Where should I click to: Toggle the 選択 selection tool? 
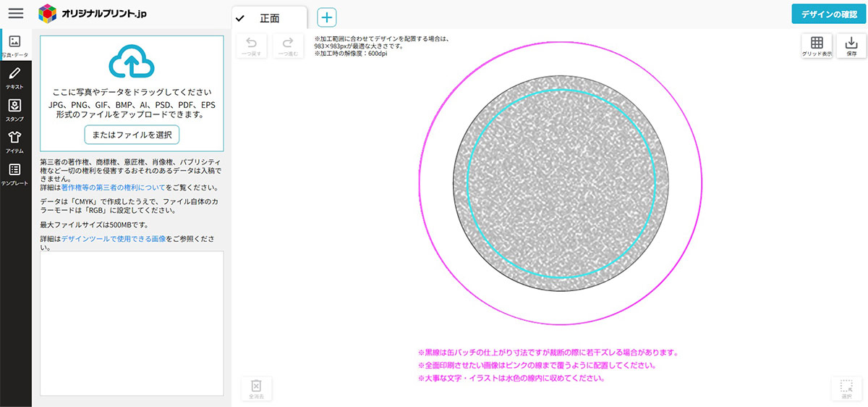coord(846,388)
